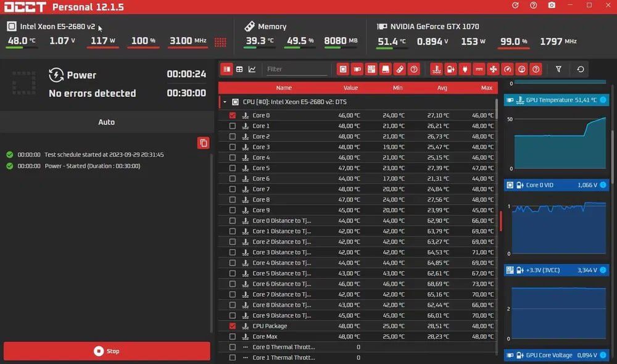Sort by the Avg column header
The width and height of the screenshot is (617, 364).
[442, 88]
